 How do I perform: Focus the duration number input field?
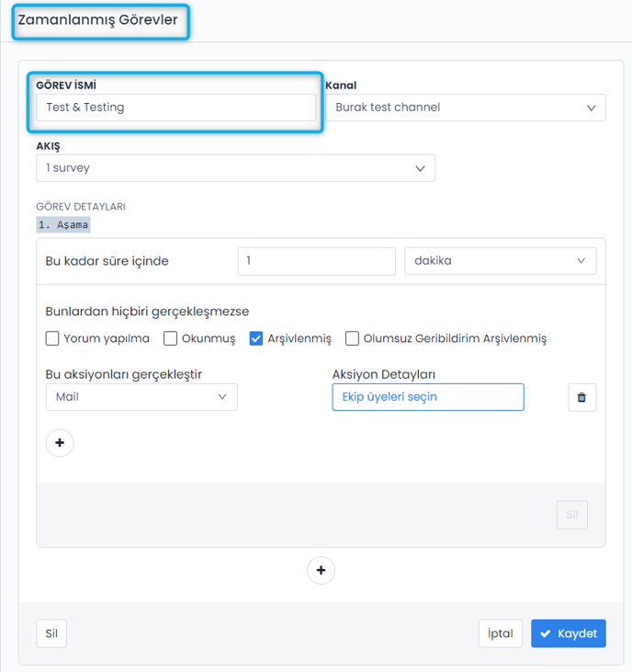(x=316, y=261)
